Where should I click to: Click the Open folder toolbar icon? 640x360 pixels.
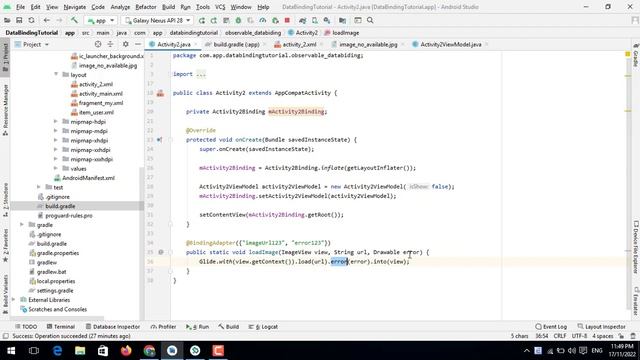[x=7, y=20]
